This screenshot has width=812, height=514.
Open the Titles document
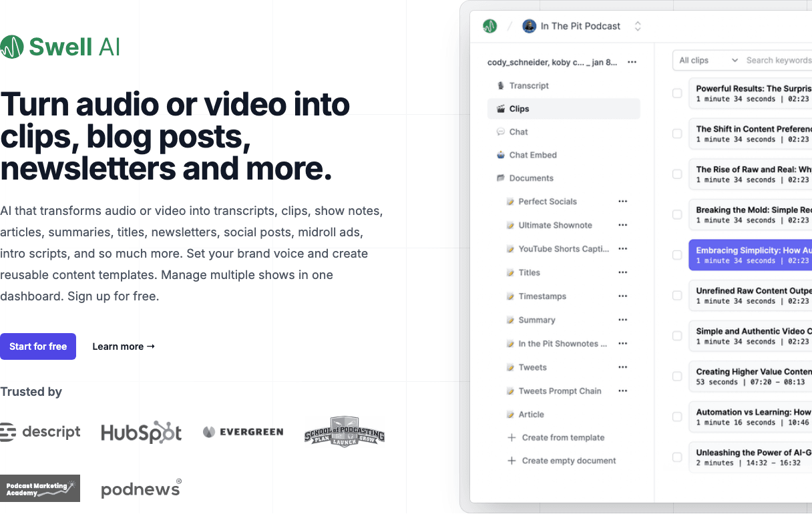tap(529, 273)
